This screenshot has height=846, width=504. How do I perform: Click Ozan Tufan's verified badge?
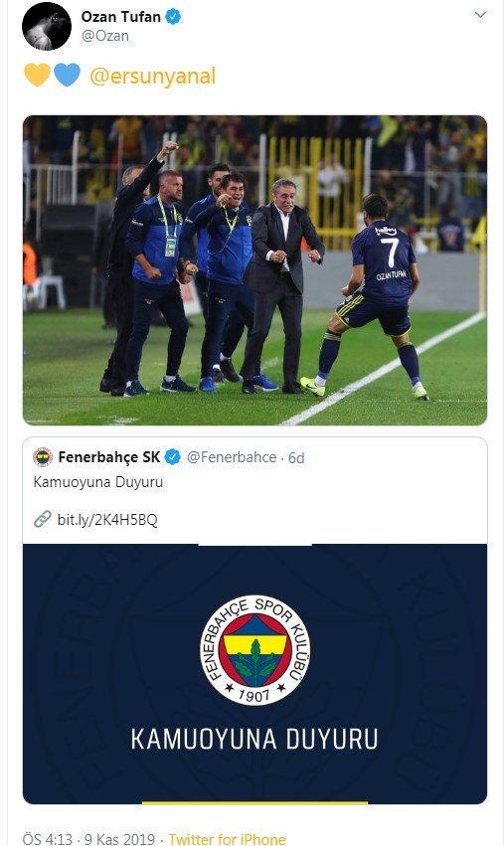[x=173, y=17]
